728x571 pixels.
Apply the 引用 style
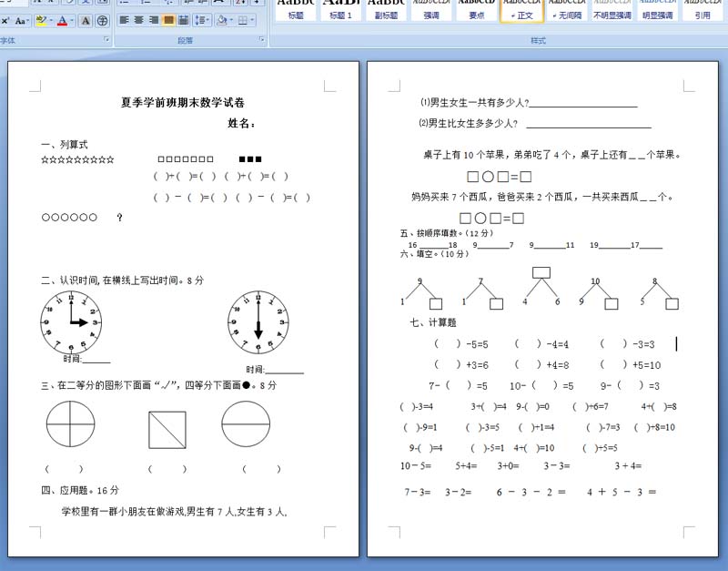[703, 10]
